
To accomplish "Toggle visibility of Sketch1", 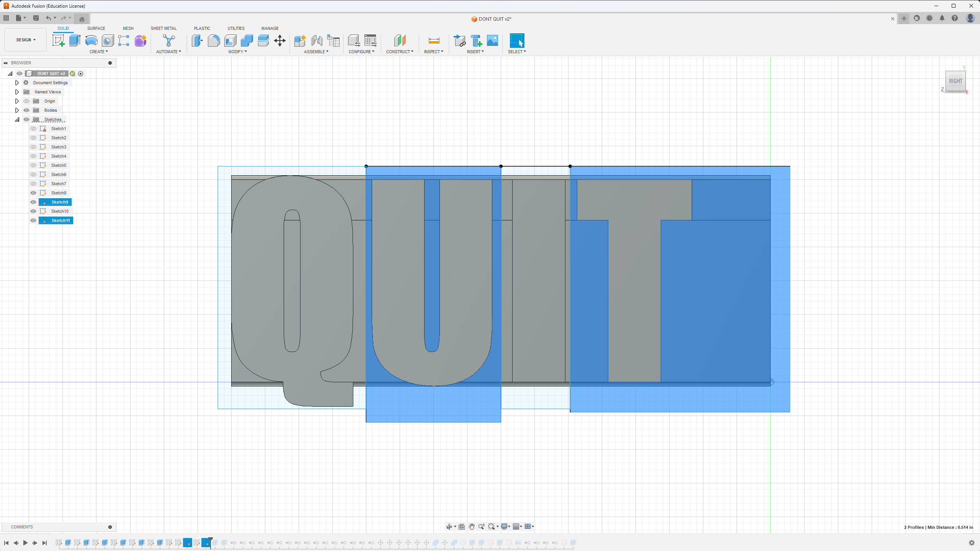I will point(33,129).
